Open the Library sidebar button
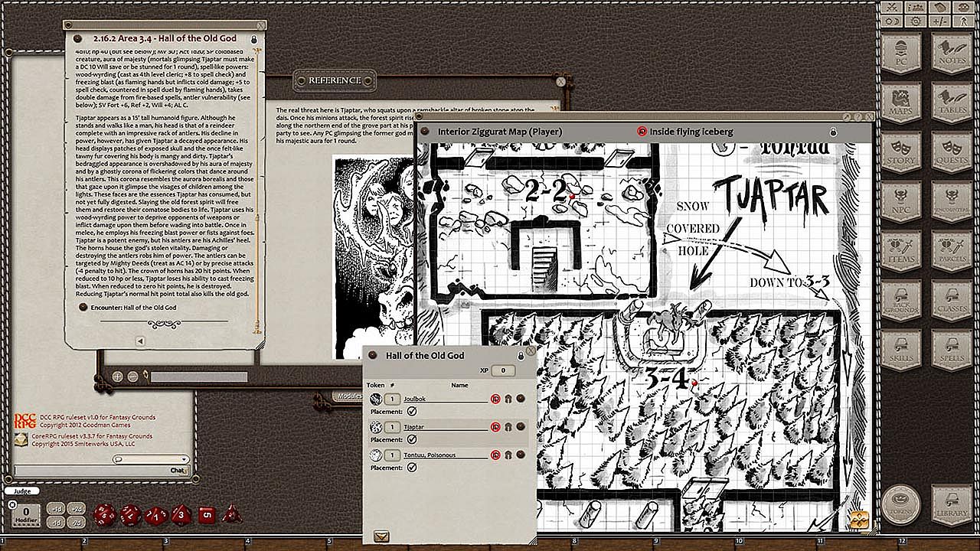 (952, 504)
